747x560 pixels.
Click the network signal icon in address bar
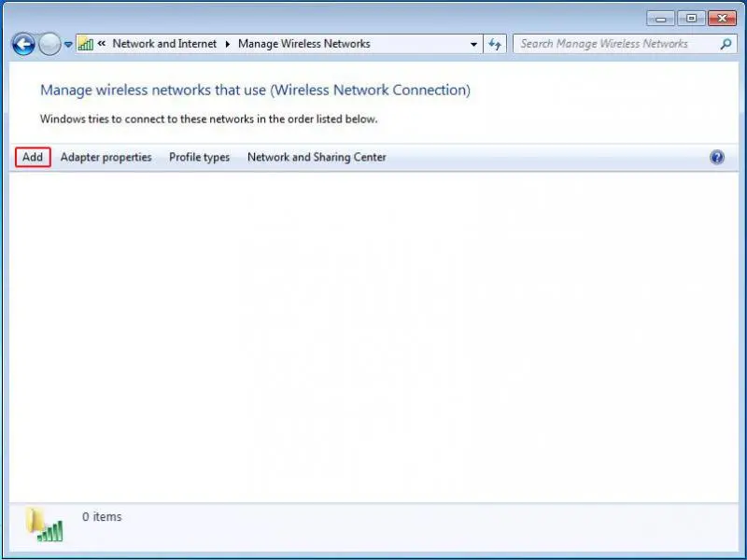pyautogui.click(x=85, y=44)
